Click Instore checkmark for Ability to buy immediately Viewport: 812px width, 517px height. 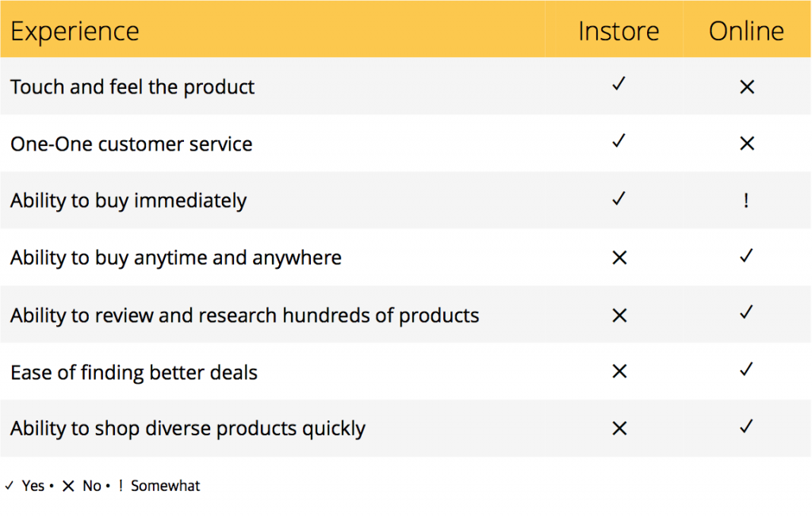[619, 198]
